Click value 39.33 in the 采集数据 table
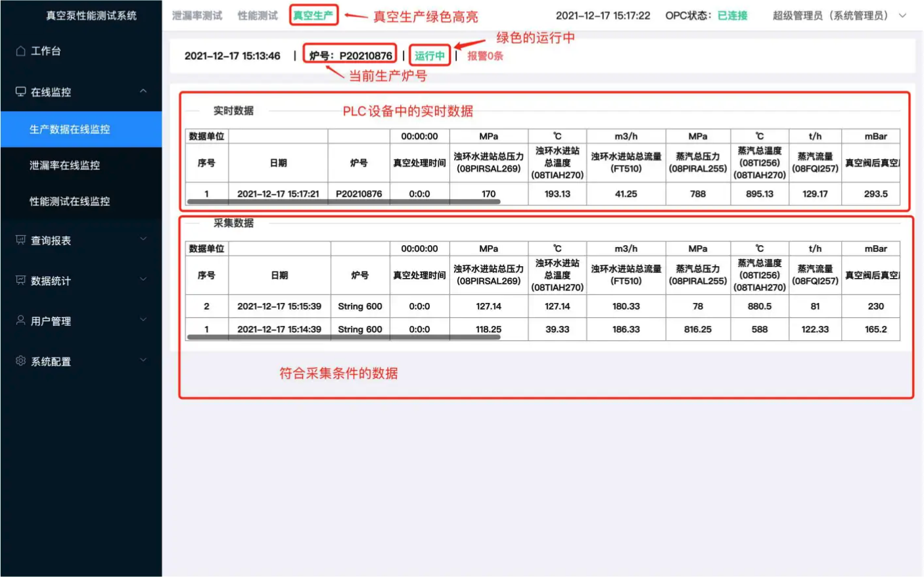Screen dimensions: 924x577 pyautogui.click(x=557, y=329)
